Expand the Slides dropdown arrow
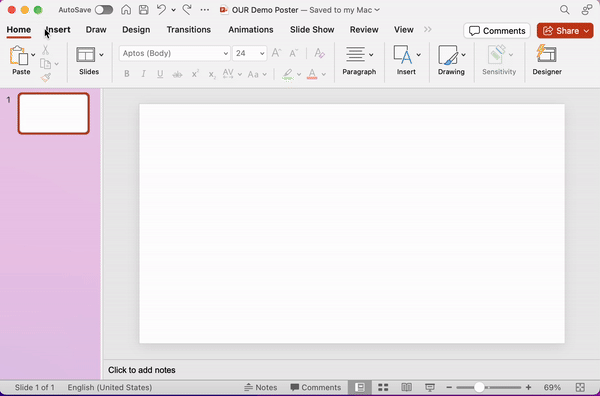 click(x=101, y=55)
